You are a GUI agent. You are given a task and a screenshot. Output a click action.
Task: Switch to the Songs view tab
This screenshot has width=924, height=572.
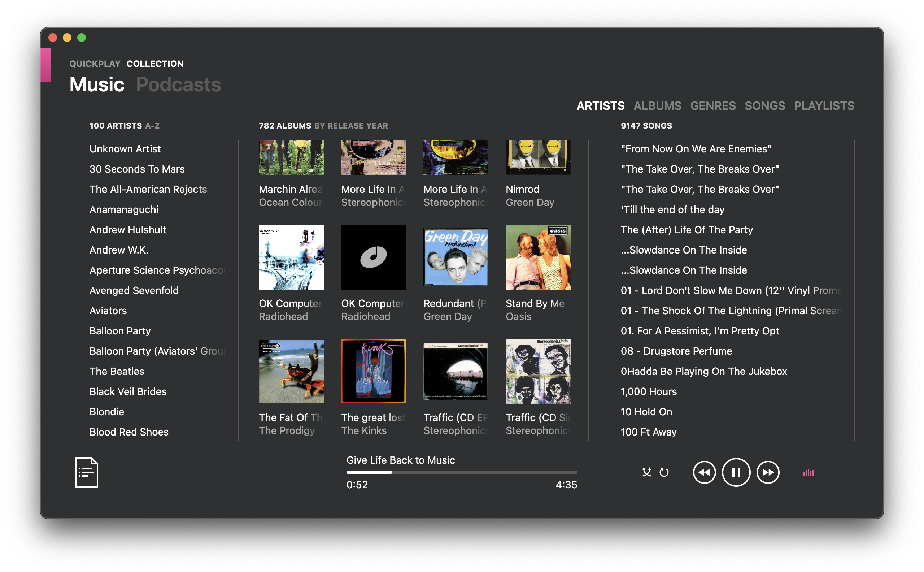coord(764,105)
